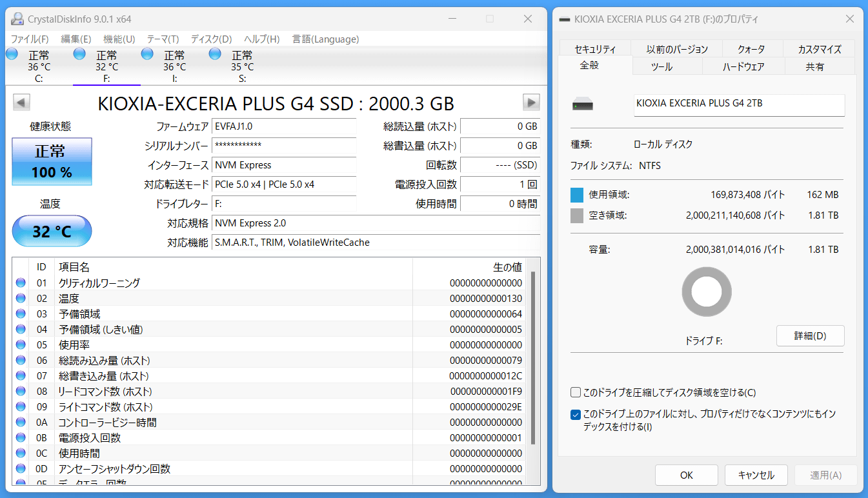The width and height of the screenshot is (868, 498).
Task: Uncheck the index file contents checkbox
Action: pos(576,414)
